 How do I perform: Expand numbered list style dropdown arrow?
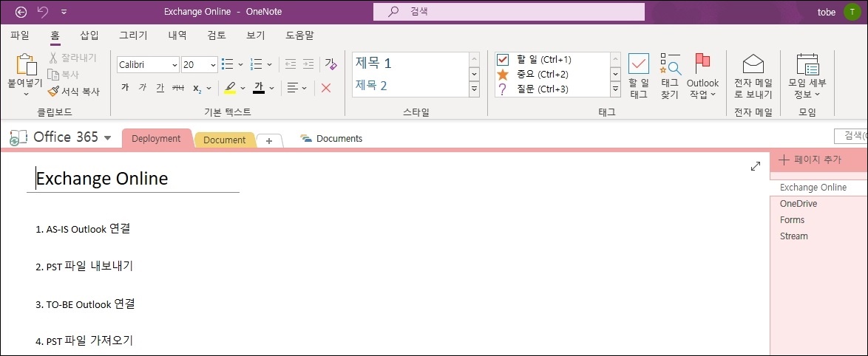270,65
